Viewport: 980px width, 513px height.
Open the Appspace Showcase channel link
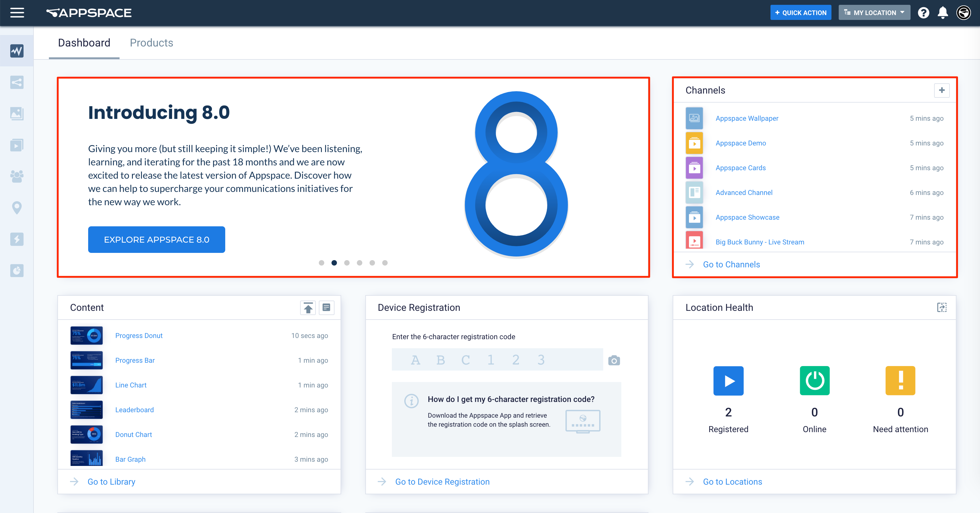(747, 217)
